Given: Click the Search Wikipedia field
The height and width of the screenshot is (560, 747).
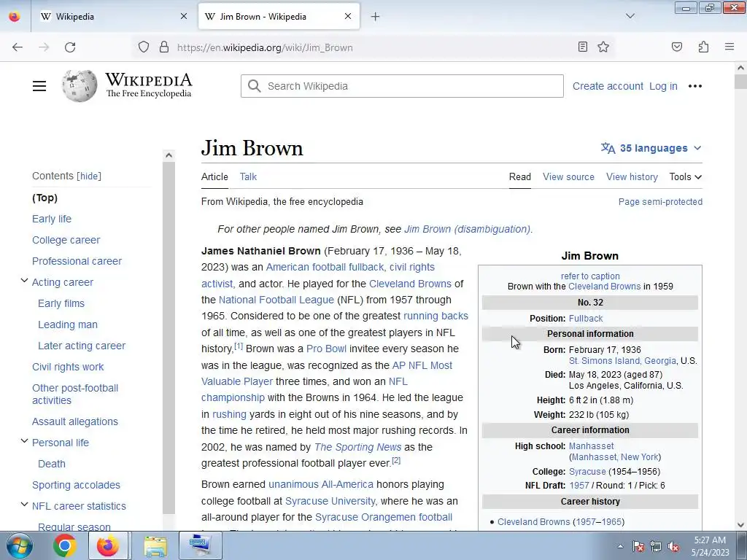Looking at the screenshot, I should pyautogui.click(x=402, y=86).
